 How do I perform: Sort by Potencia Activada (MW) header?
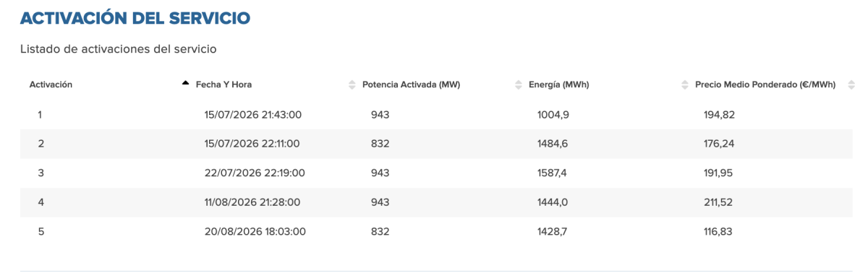tap(411, 84)
